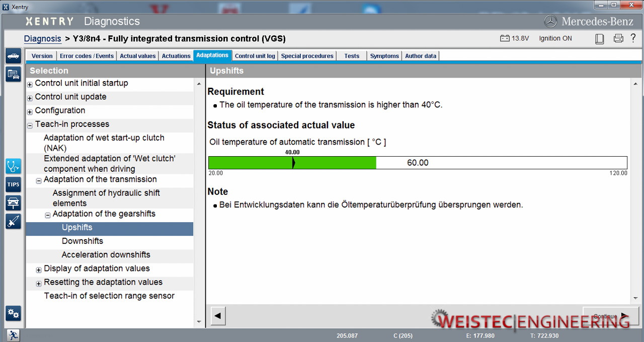Switch to Author data tab
The image size is (644, 342).
tap(421, 56)
